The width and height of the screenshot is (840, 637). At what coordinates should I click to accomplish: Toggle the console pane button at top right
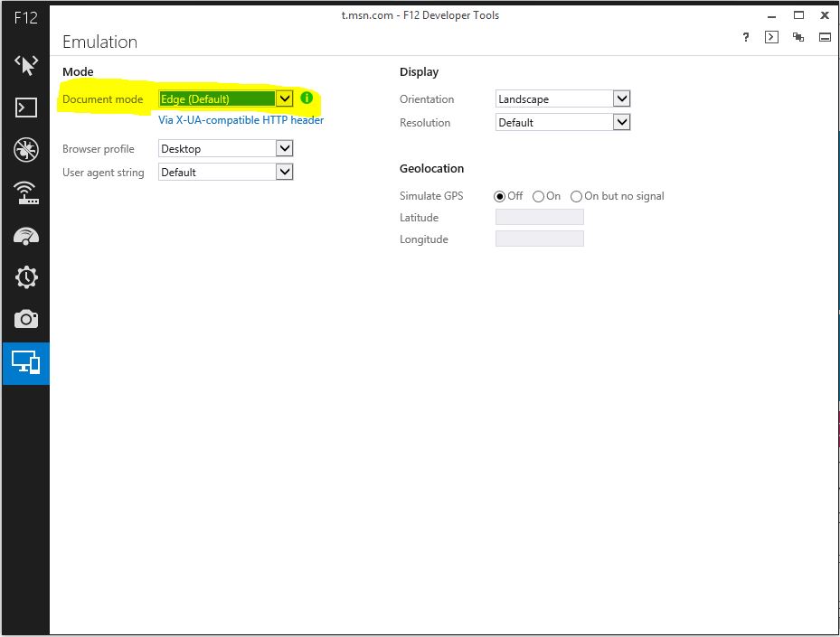[771, 37]
